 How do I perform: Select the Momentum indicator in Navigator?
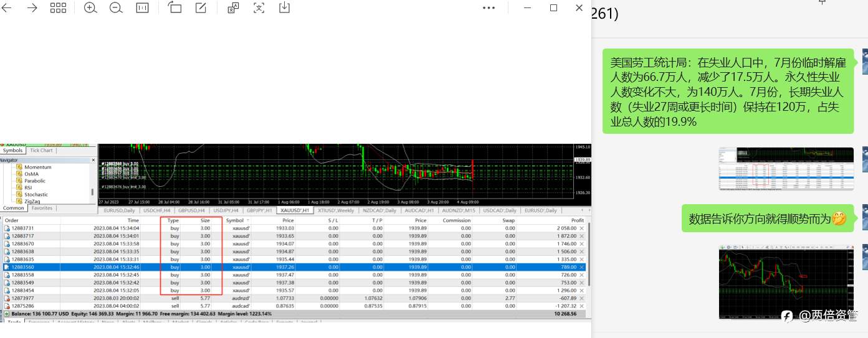click(37, 167)
